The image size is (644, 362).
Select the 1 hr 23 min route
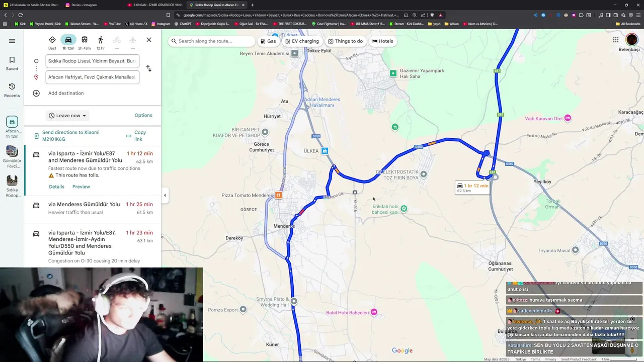[x=93, y=246]
